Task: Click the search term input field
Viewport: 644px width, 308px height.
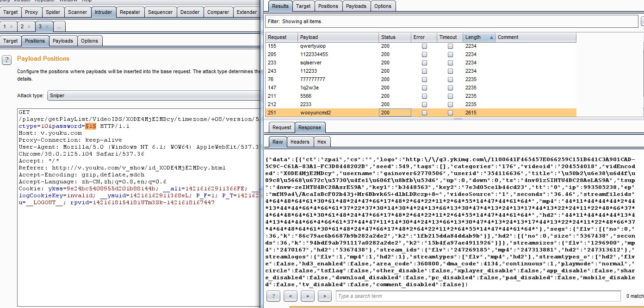Action: coord(478,296)
